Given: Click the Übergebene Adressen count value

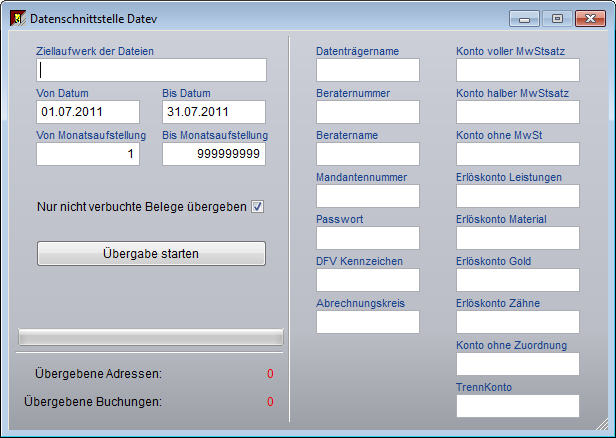Looking at the screenshot, I should 270,374.
